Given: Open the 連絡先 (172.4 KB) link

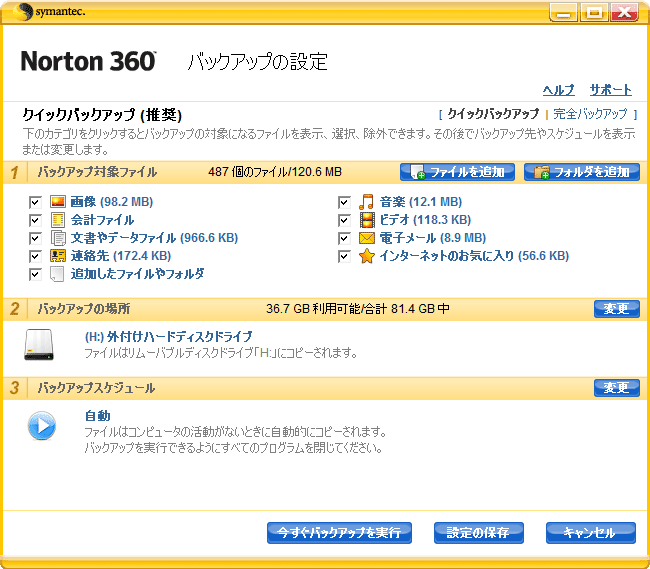Looking at the screenshot, I should coord(121,256).
